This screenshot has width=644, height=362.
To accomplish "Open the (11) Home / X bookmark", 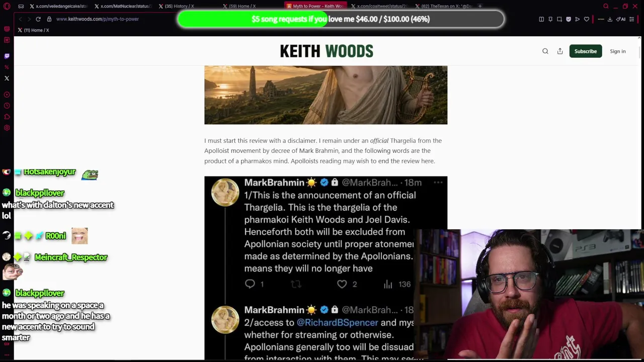I will (x=33, y=30).
